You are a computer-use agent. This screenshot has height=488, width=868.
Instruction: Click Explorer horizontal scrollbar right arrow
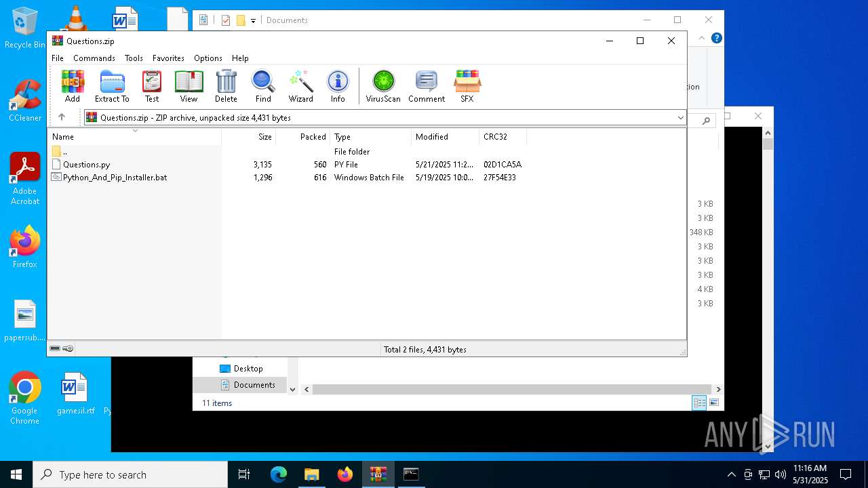click(x=718, y=389)
